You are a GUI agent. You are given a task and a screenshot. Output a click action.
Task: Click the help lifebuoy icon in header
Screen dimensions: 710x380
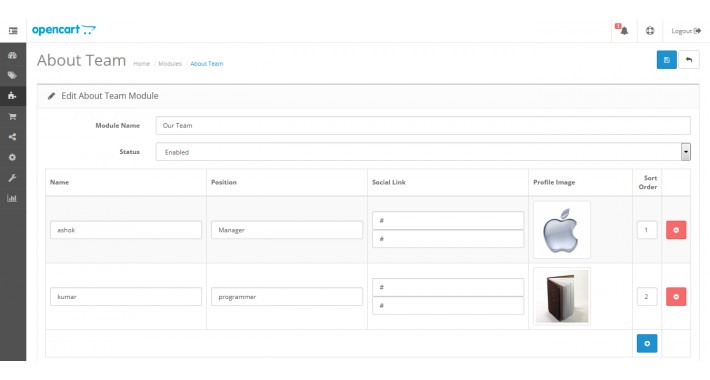(650, 31)
